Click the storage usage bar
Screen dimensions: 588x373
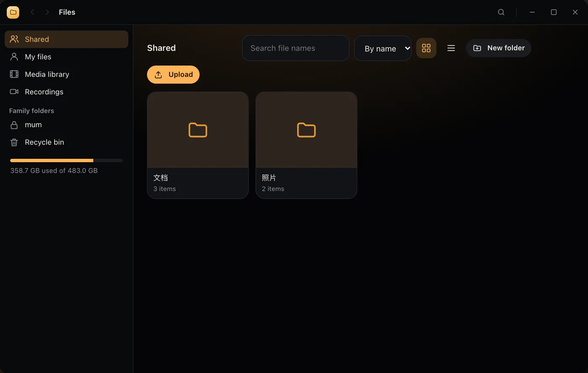[66, 160]
